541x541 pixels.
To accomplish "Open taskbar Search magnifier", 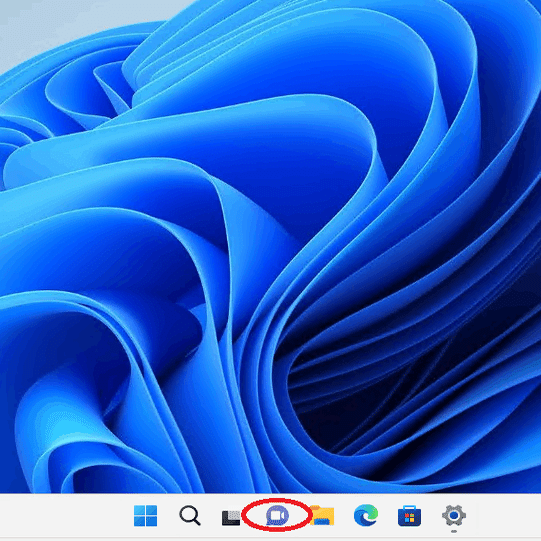I will 190,515.
